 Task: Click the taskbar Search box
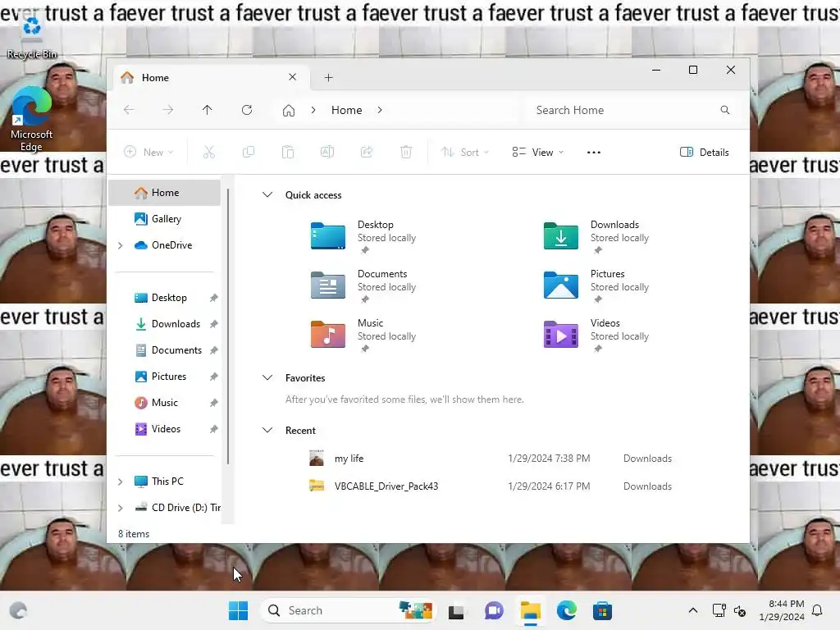point(349,610)
